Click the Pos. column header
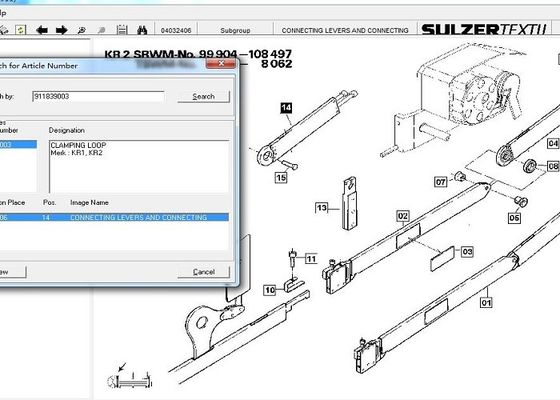The width and height of the screenshot is (560, 400). tap(50, 202)
